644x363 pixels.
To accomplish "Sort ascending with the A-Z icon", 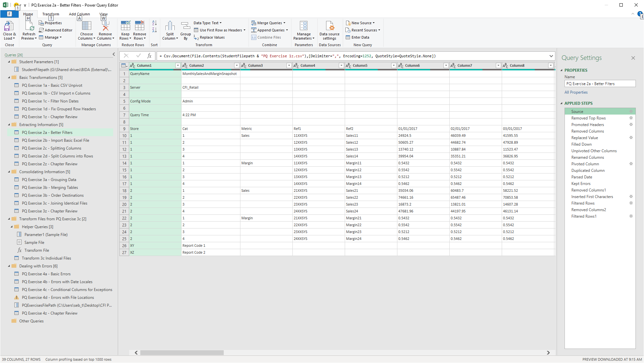I will [154, 23].
